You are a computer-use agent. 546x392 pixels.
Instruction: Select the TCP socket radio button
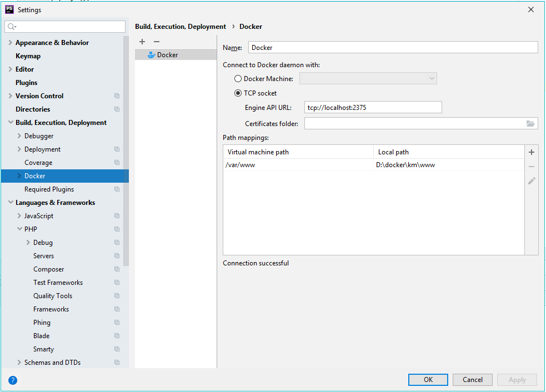coord(238,93)
